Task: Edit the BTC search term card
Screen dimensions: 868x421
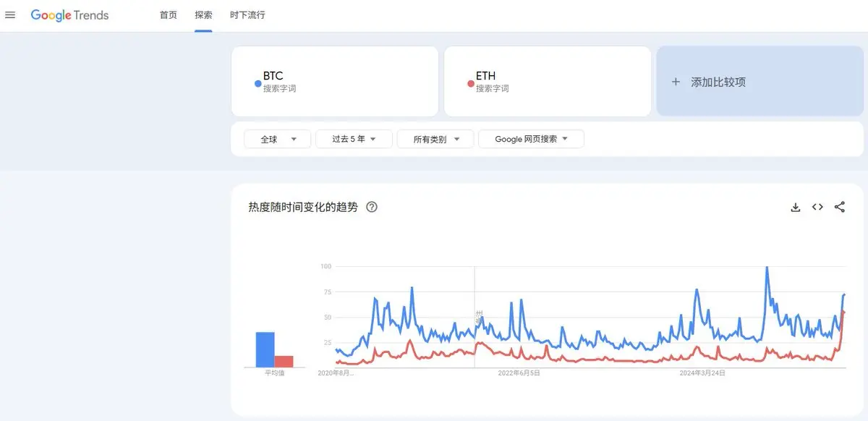Action: click(x=335, y=81)
